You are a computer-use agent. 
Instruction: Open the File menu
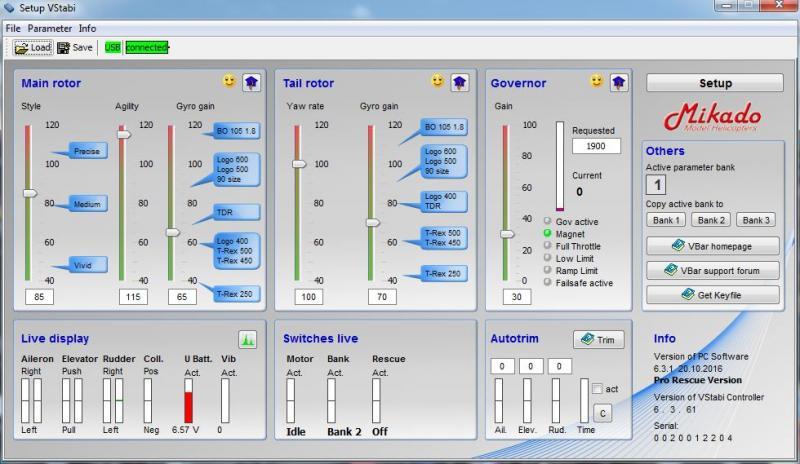[x=13, y=28]
